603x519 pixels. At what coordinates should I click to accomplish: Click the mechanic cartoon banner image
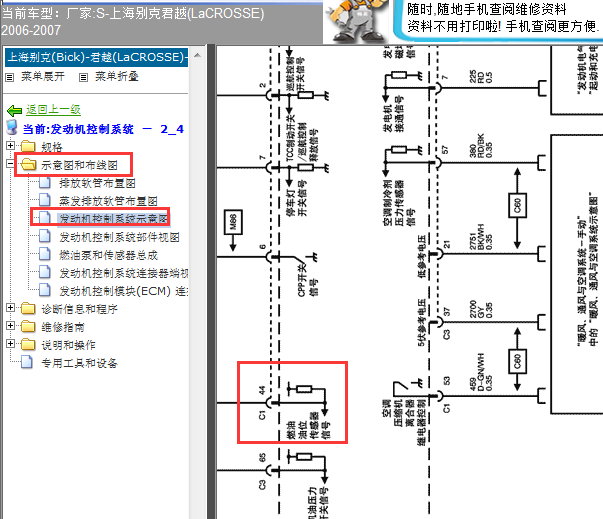[356, 21]
